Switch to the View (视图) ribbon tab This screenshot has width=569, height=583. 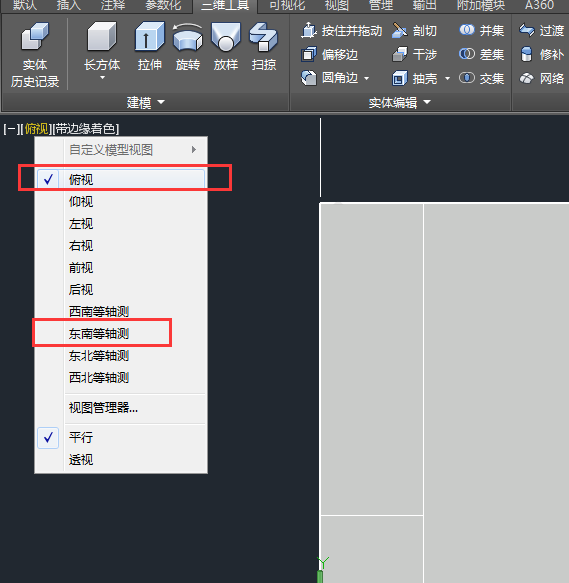coord(337,5)
